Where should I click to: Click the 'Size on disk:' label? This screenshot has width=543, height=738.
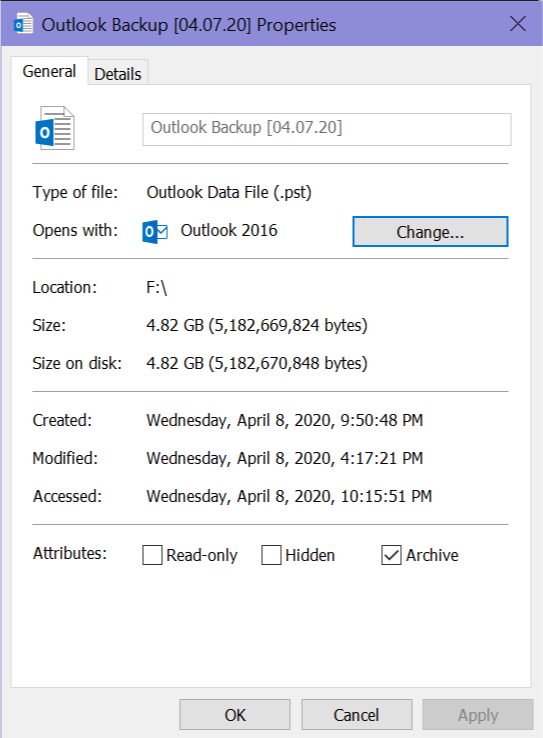click(x=77, y=363)
